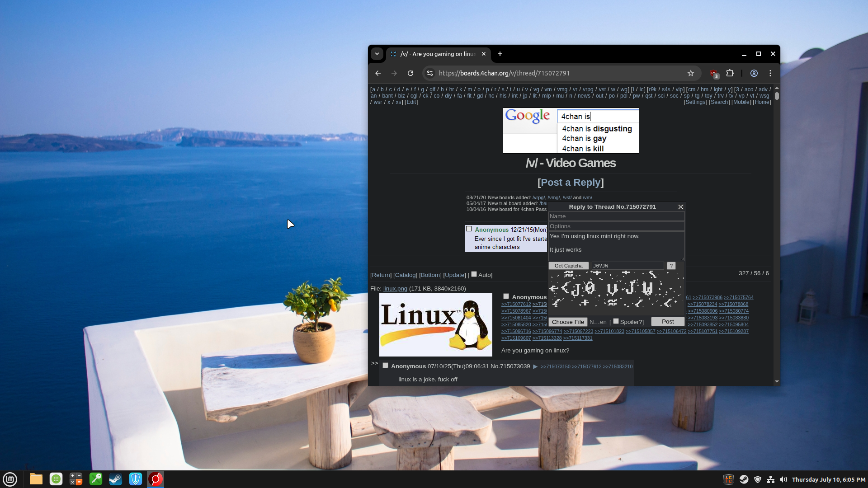868x488 pixels.
Task: Open the /vrpg/ board link in announcements
Action: point(538,197)
